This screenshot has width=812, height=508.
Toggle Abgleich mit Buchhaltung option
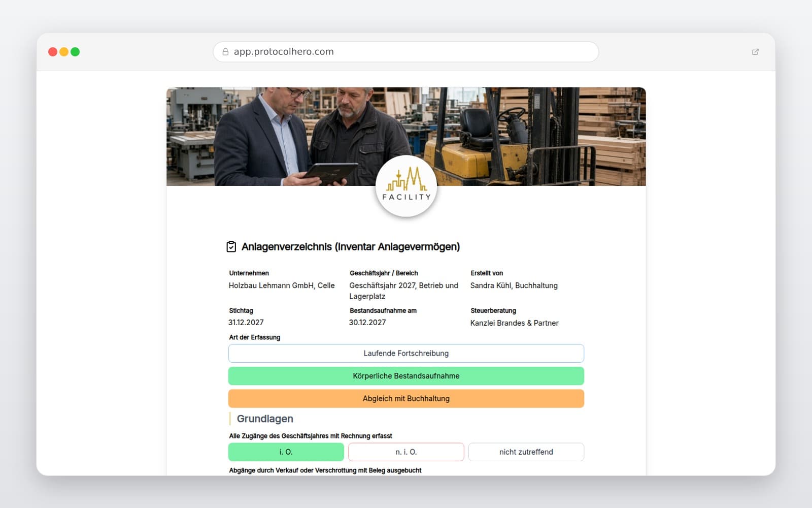pos(406,398)
